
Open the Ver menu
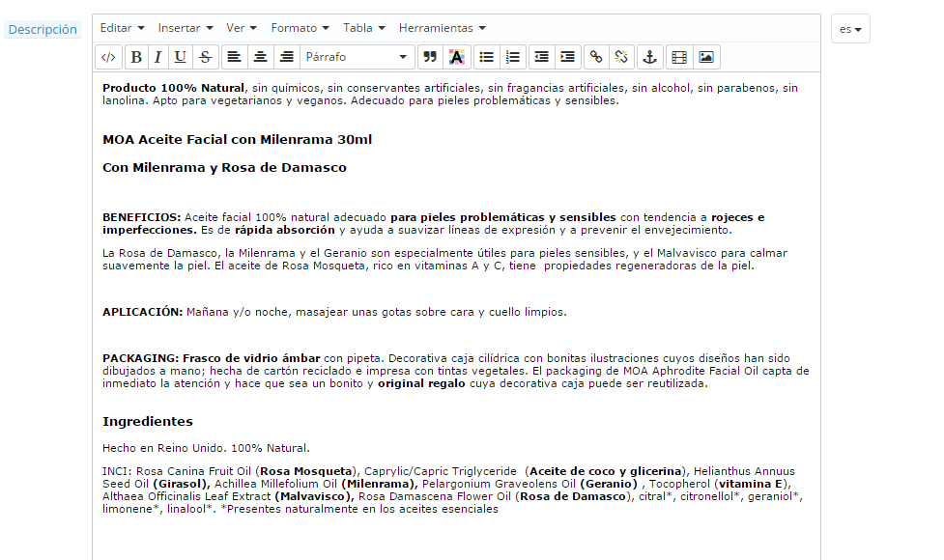tap(242, 28)
